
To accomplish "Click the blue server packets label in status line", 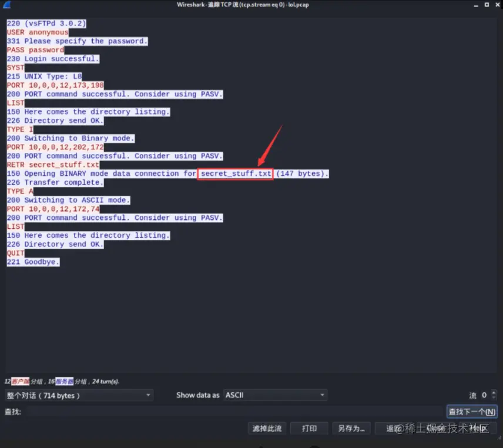I will [64, 381].
